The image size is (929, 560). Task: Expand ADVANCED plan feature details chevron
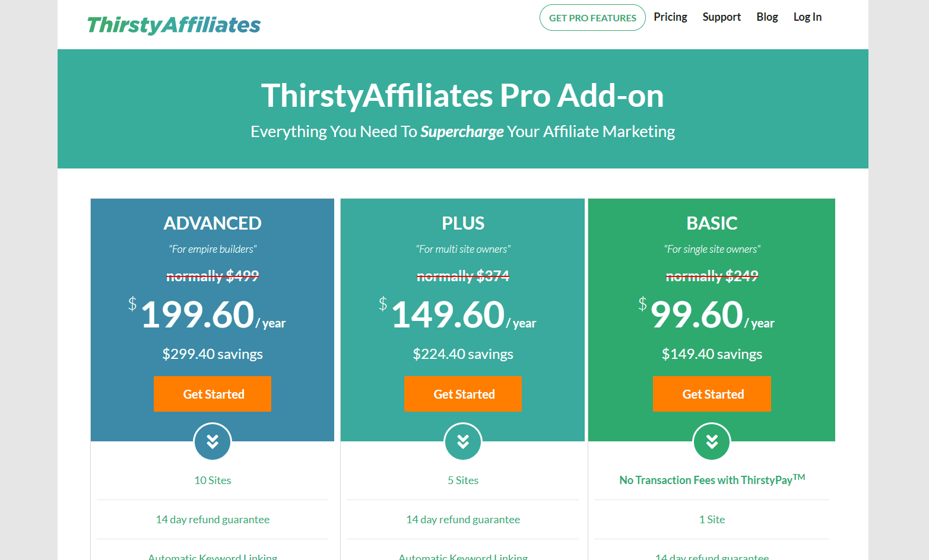point(212,441)
